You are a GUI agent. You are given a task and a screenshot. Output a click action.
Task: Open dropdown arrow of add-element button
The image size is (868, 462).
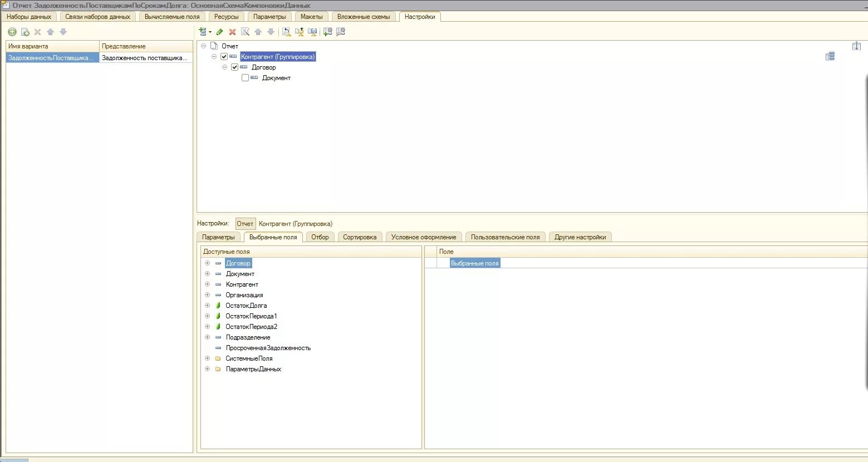tap(210, 32)
